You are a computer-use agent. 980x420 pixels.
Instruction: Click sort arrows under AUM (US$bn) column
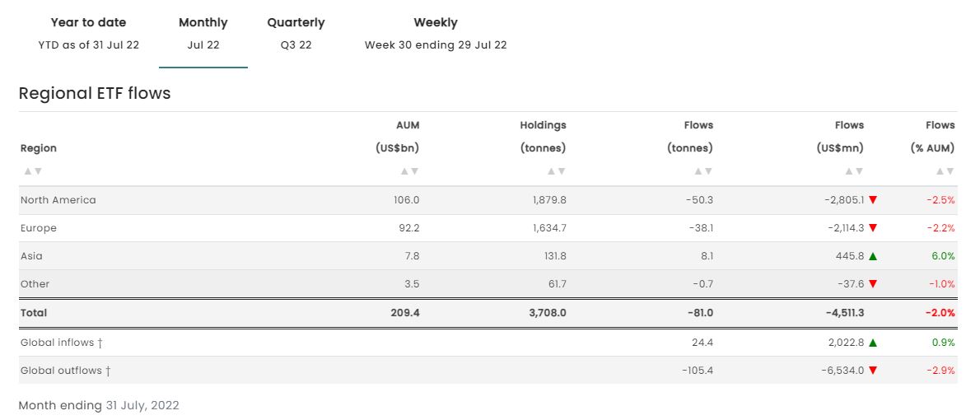(x=409, y=171)
